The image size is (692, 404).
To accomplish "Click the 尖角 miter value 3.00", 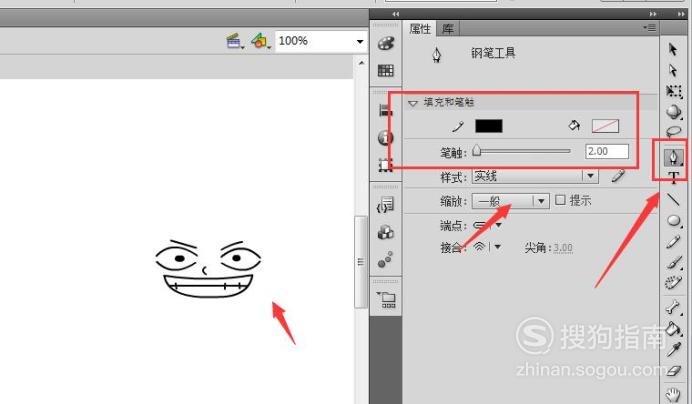I will (563, 248).
